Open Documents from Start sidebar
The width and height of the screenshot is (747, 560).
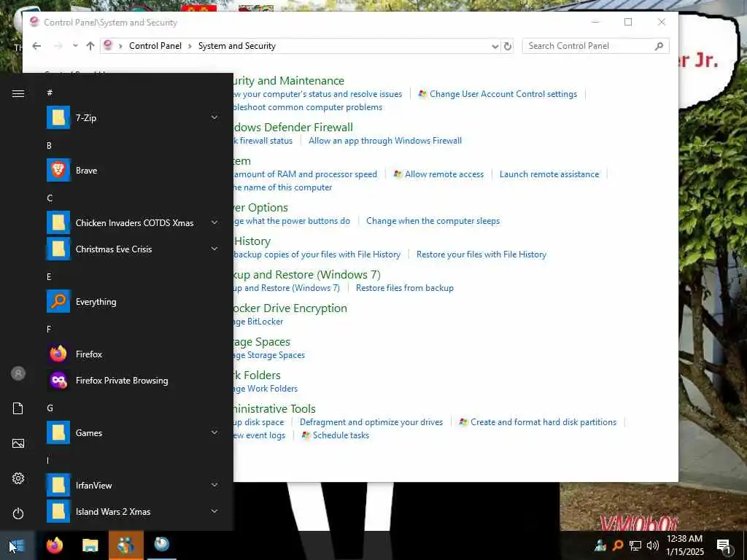point(18,408)
